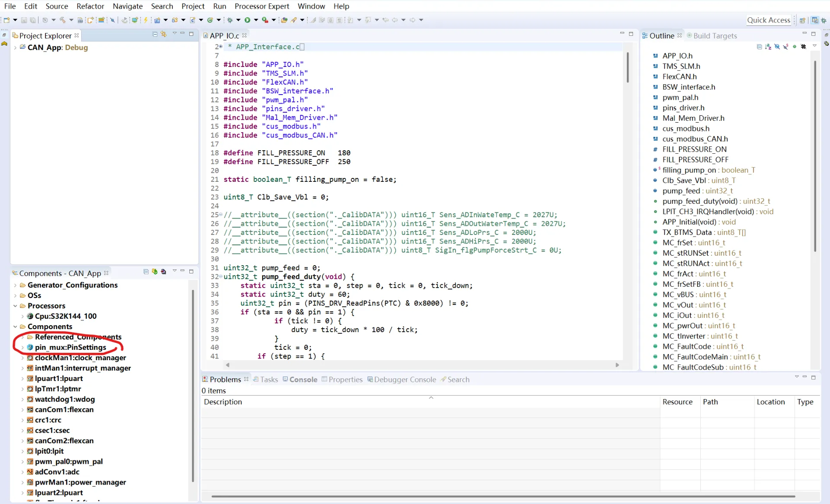
Task: Click the Open Perspective icon
Action: pos(802,20)
